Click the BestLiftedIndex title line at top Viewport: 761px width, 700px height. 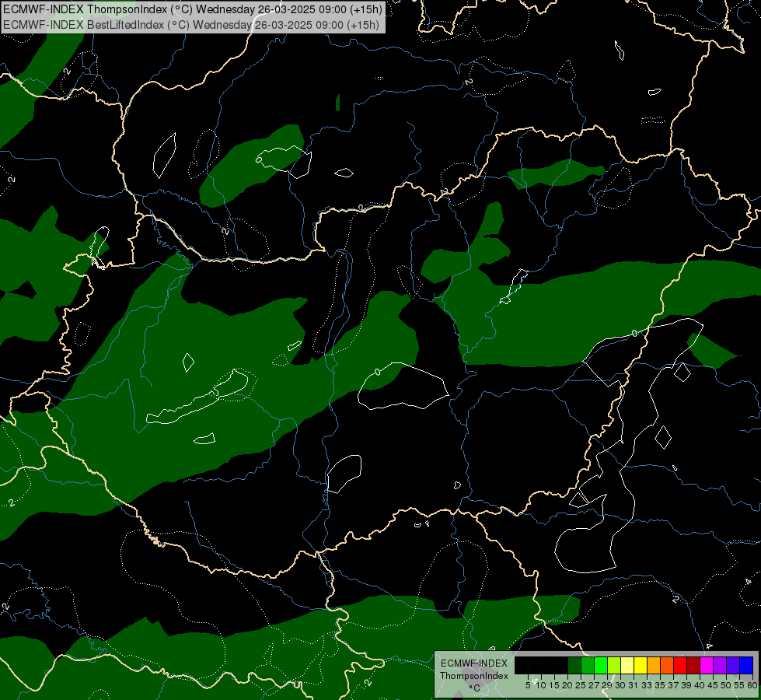click(x=190, y=25)
